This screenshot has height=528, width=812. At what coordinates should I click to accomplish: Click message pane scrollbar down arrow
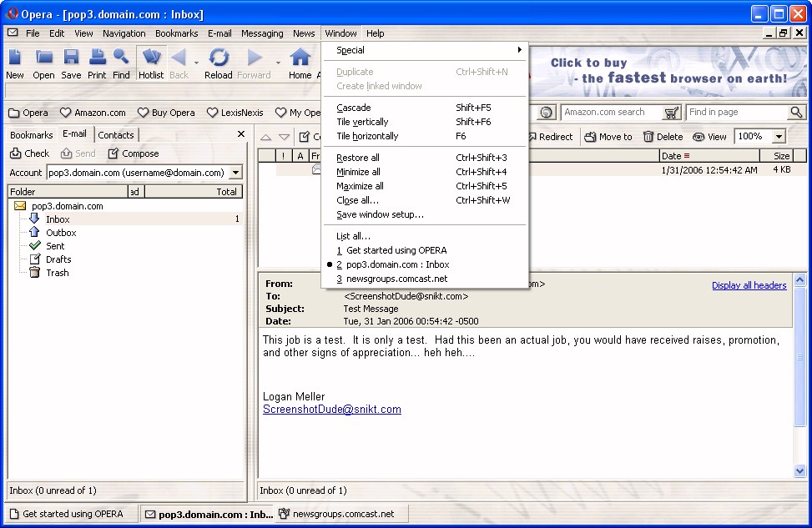click(799, 471)
